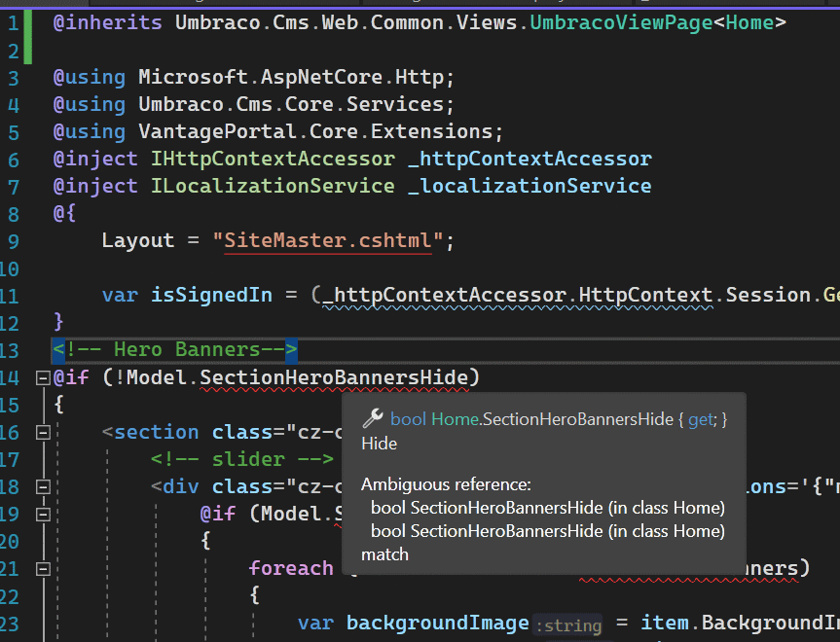Image resolution: width=840 pixels, height=642 pixels.
Task: Click line number 9 in the gutter
Action: pos(13,241)
